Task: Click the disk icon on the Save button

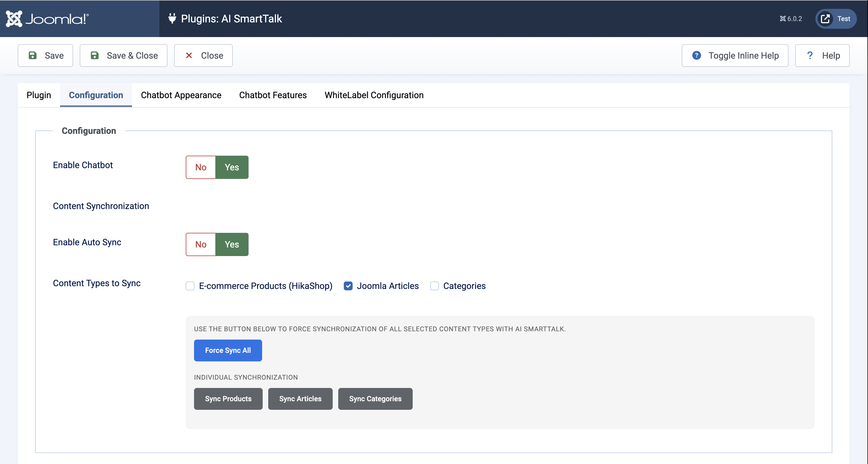Action: 33,55
